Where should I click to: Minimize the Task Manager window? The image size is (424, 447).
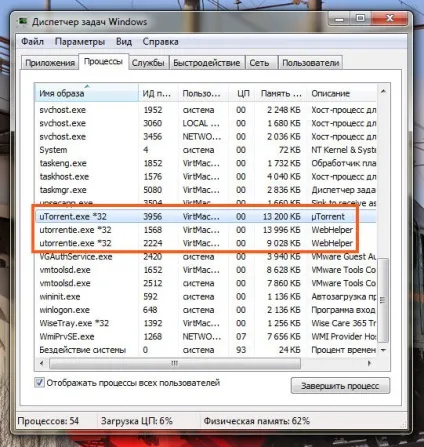pyautogui.click(x=339, y=19)
